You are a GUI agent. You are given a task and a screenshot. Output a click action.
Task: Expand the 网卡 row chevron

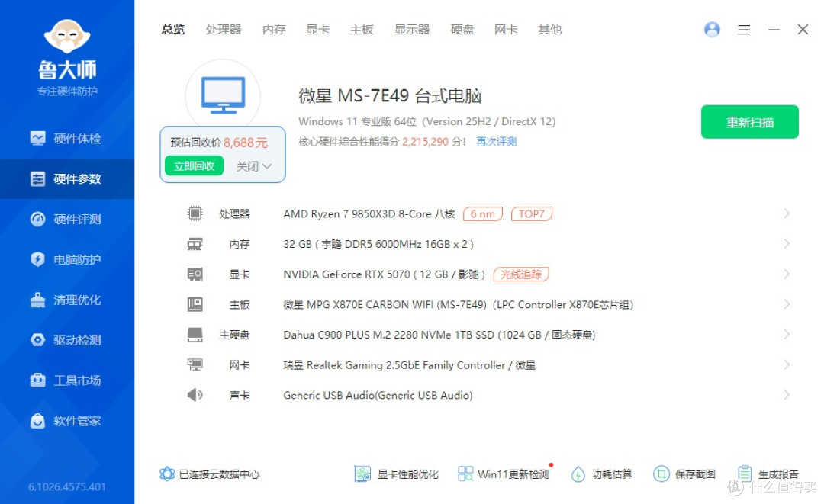(787, 364)
